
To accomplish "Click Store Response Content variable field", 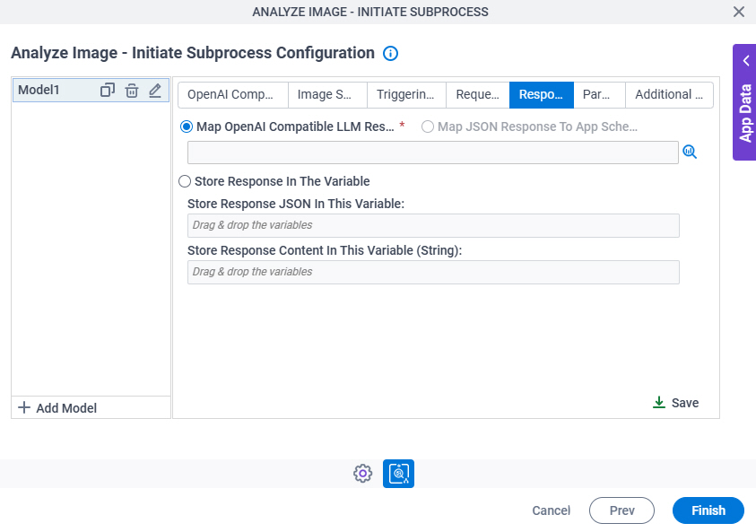I will click(433, 273).
